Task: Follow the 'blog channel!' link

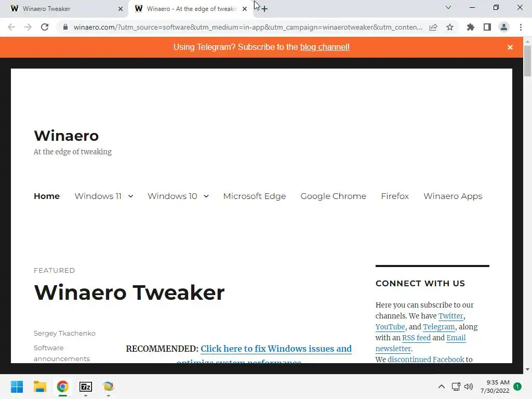Action: click(325, 47)
